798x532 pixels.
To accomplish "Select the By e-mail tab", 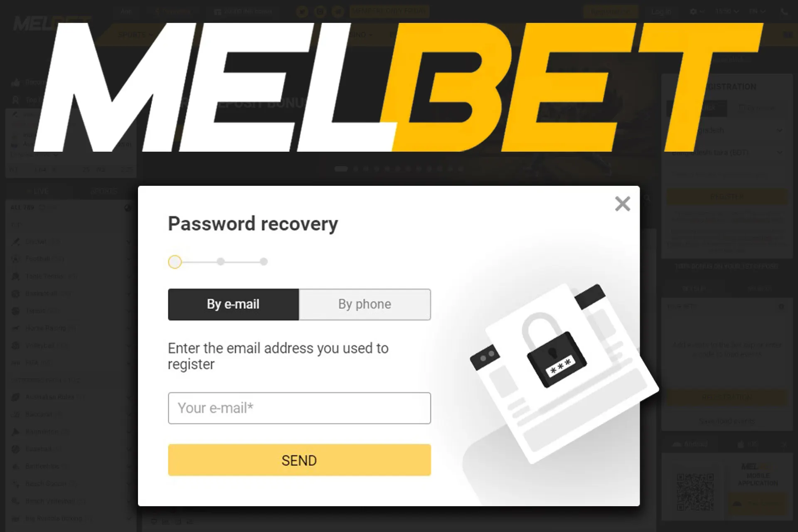I will 233,304.
